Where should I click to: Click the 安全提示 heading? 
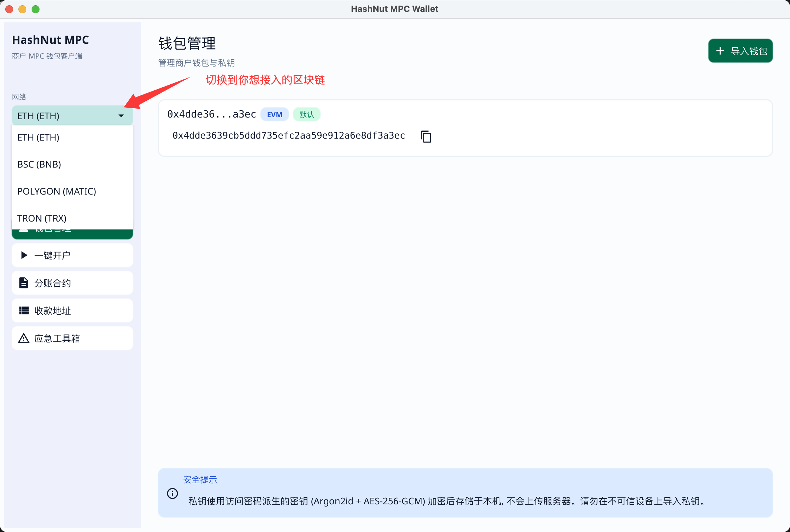200,479
